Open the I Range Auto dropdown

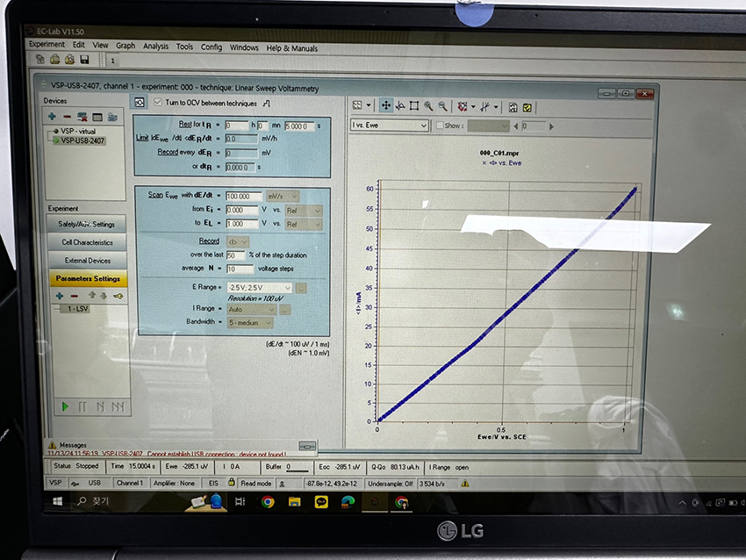251,309
